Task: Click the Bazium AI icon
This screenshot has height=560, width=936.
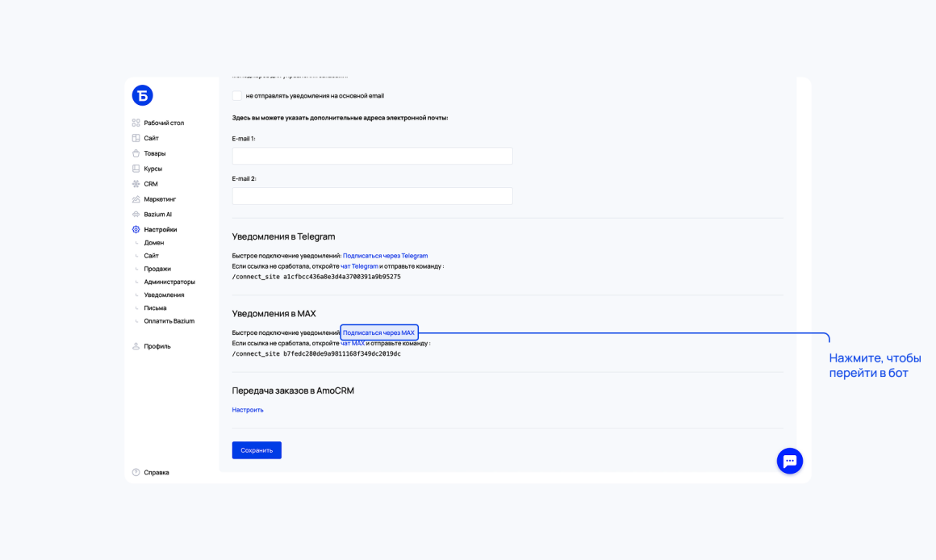Action: [x=136, y=215]
